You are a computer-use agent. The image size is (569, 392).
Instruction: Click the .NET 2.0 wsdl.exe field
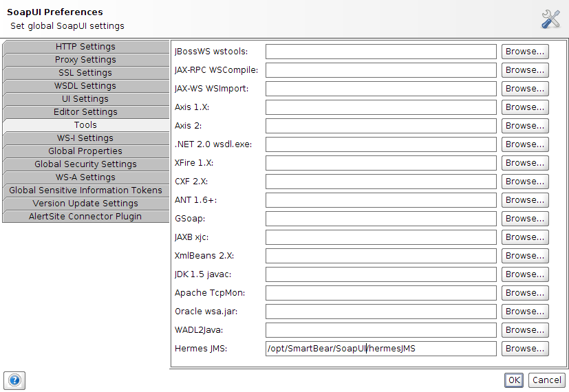pyautogui.click(x=381, y=144)
